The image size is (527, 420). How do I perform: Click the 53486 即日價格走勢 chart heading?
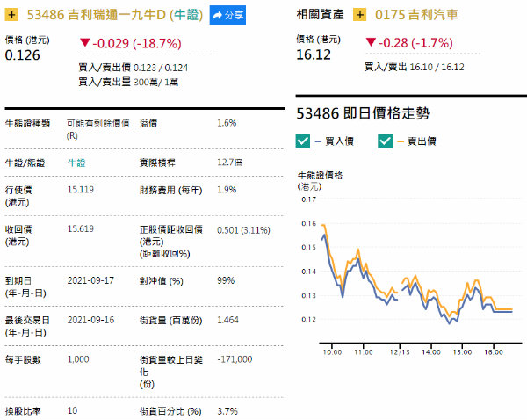(363, 113)
